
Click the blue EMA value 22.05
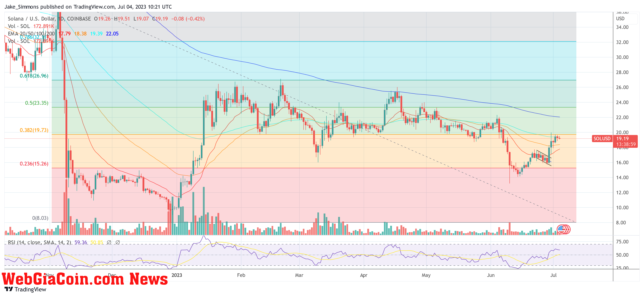point(112,34)
